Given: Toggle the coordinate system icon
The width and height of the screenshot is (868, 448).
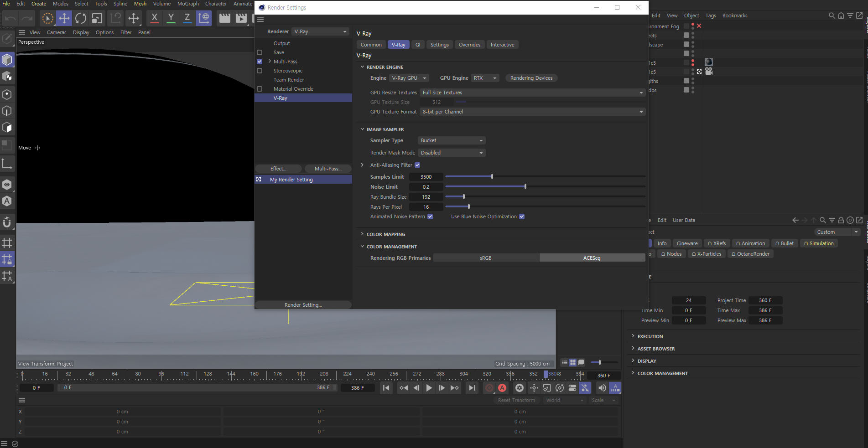Looking at the screenshot, I should click(x=204, y=18).
